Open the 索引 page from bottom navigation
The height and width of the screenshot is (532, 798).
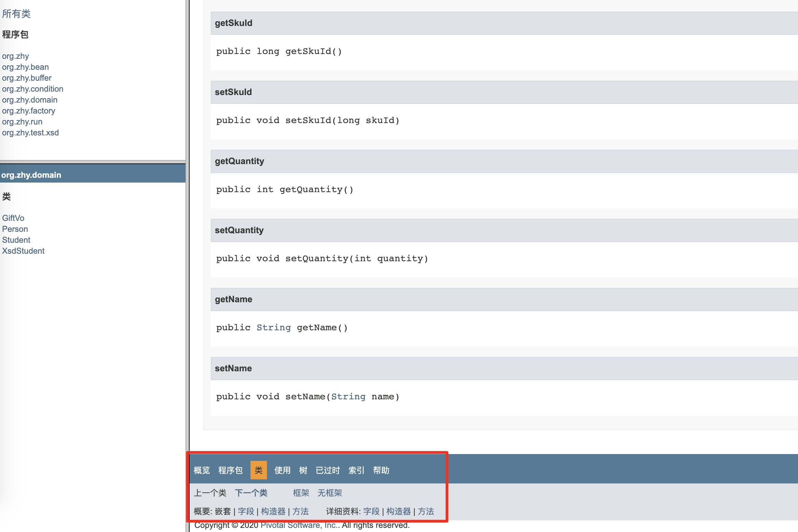pos(356,470)
